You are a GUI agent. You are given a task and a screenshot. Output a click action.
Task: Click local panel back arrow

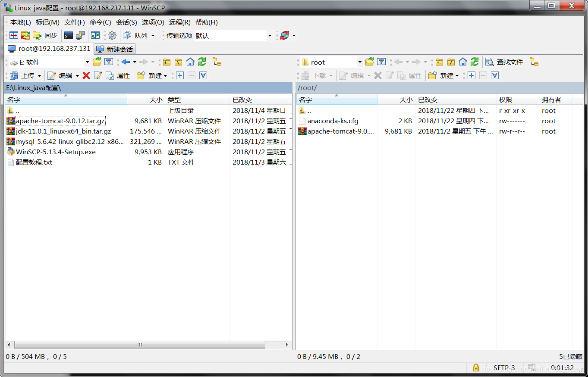(x=126, y=62)
